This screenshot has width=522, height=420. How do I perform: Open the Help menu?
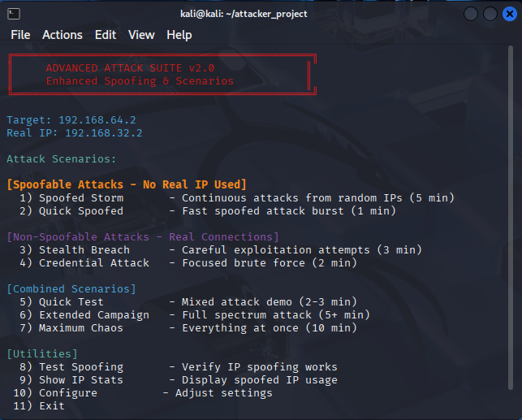(x=179, y=35)
